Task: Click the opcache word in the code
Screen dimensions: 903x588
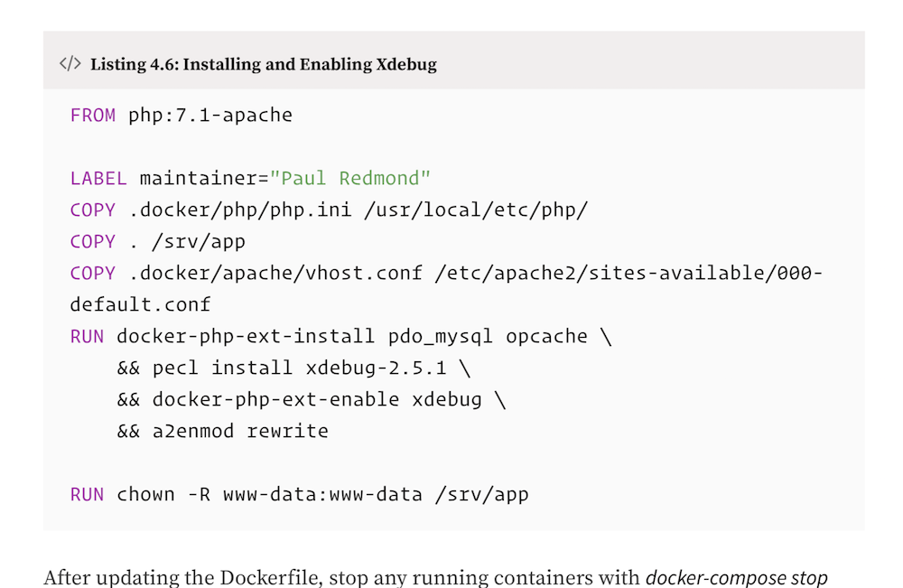Action: (546, 336)
